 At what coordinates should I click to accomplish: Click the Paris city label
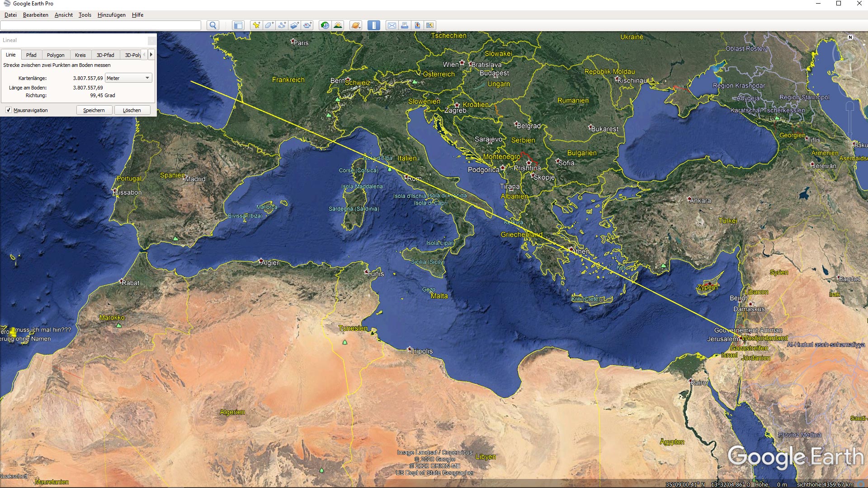tap(301, 43)
